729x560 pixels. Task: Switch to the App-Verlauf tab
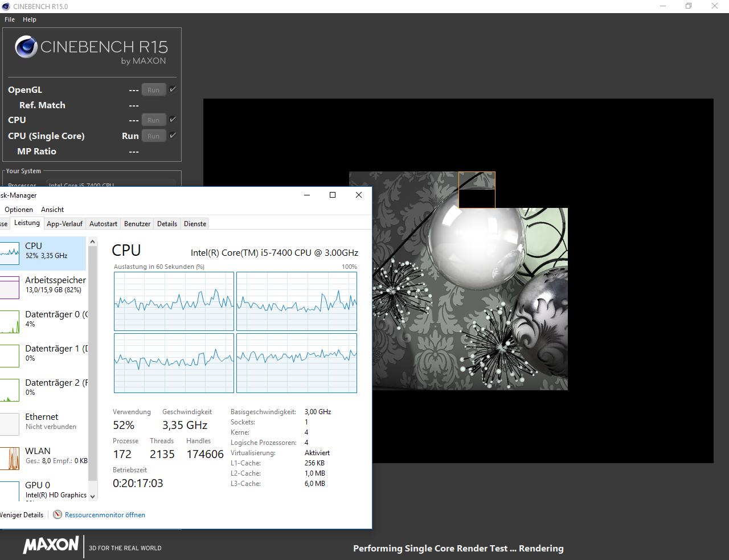[64, 224]
